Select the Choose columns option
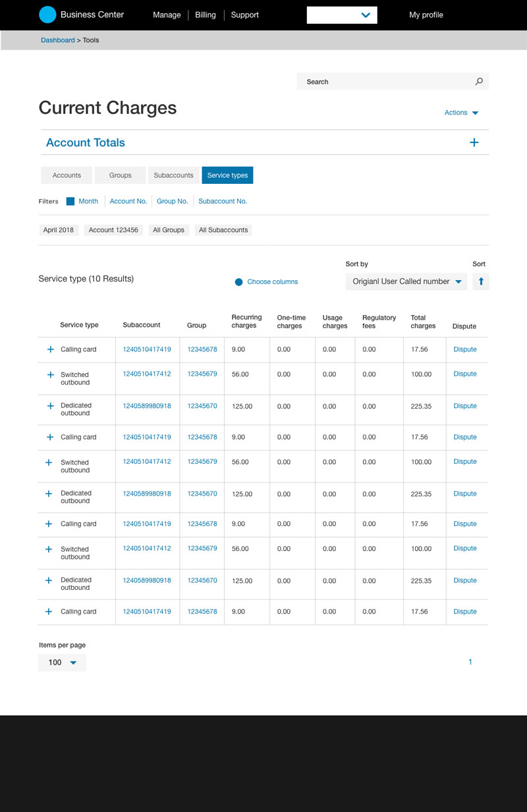The image size is (527, 812). tap(267, 282)
